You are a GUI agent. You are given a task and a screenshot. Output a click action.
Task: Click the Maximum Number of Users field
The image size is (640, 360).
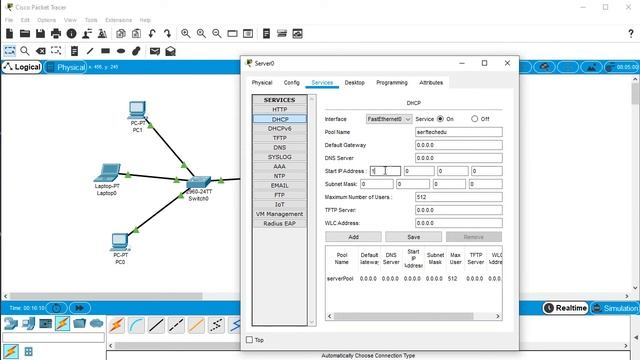click(459, 197)
